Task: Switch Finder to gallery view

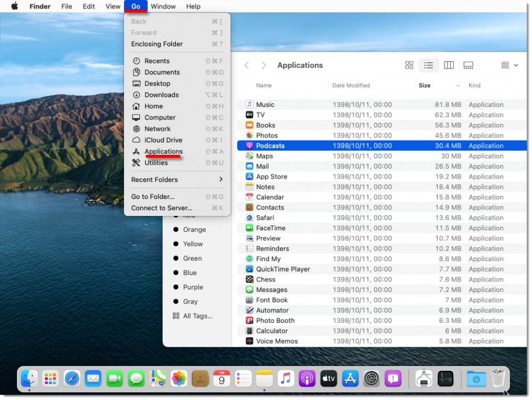Action: click(x=468, y=65)
